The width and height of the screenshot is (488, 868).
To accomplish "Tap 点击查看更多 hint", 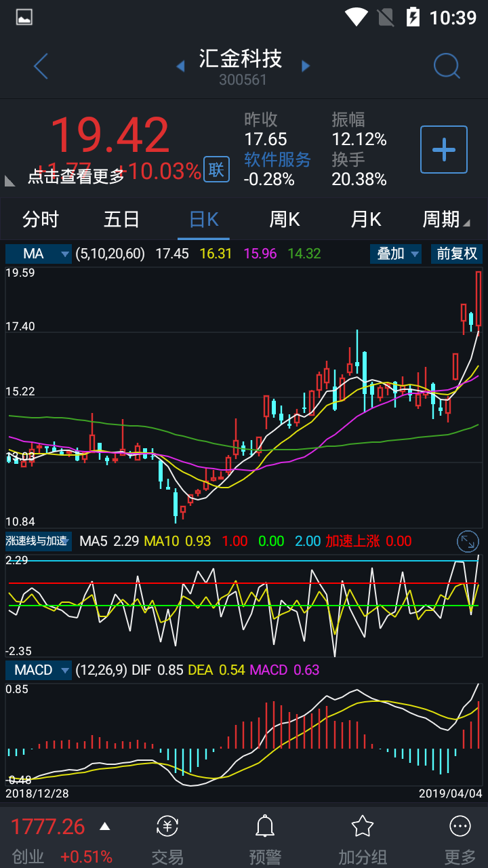I will (76, 176).
